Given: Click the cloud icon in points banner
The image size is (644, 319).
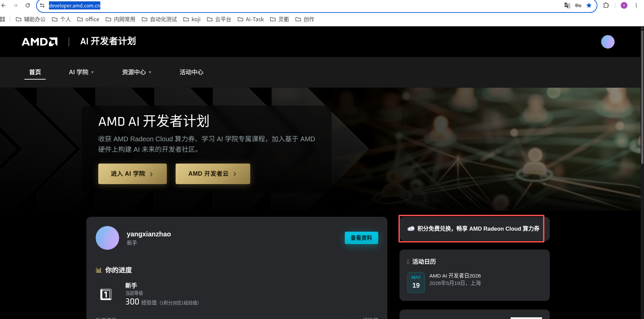Looking at the screenshot, I should click(x=411, y=229).
